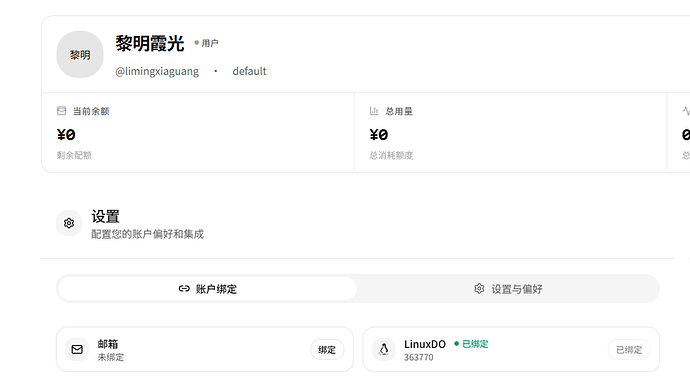Click the 总用量 ¥0 amount
Screen dimensions: 690x378
(x=379, y=135)
